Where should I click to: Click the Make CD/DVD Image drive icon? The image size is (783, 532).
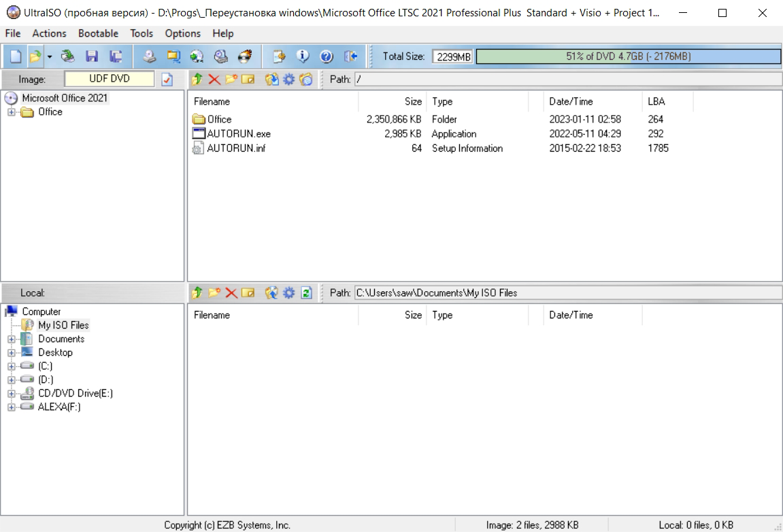[x=149, y=56]
